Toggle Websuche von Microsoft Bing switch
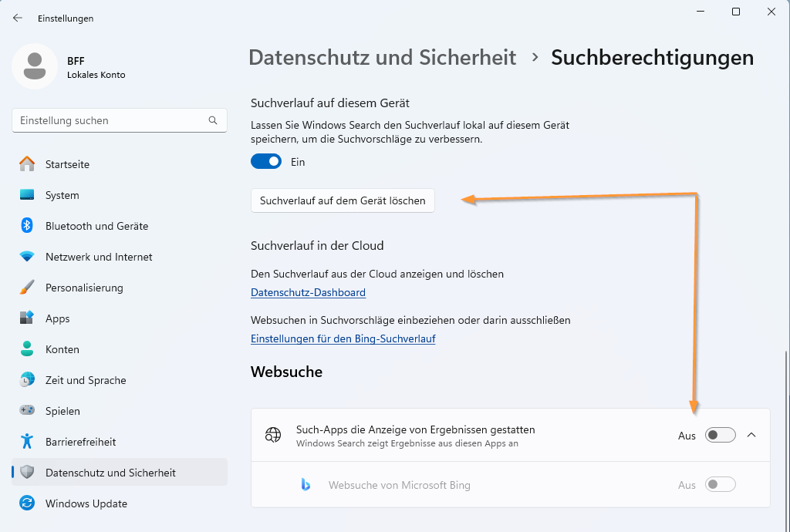790x532 pixels. [x=721, y=485]
